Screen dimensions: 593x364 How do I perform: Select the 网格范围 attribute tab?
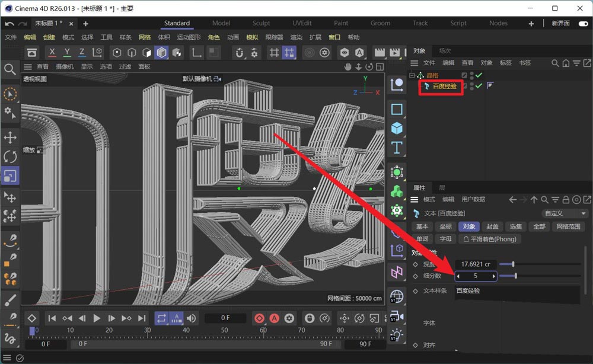[x=568, y=226]
